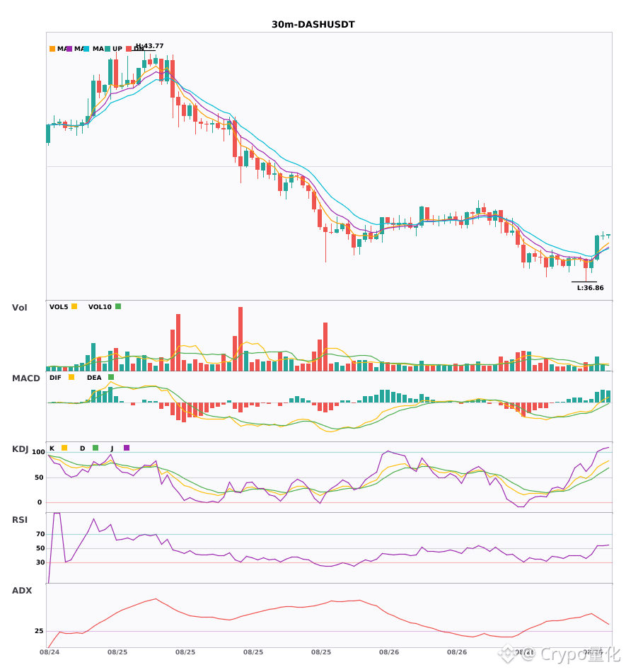626x672 pixels.
Task: Click the KDJ axis value 100
Action: 39,452
